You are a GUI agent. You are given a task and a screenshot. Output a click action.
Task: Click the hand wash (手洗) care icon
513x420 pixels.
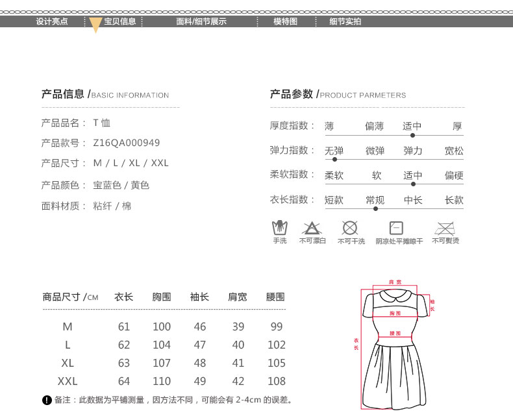coord(279,228)
